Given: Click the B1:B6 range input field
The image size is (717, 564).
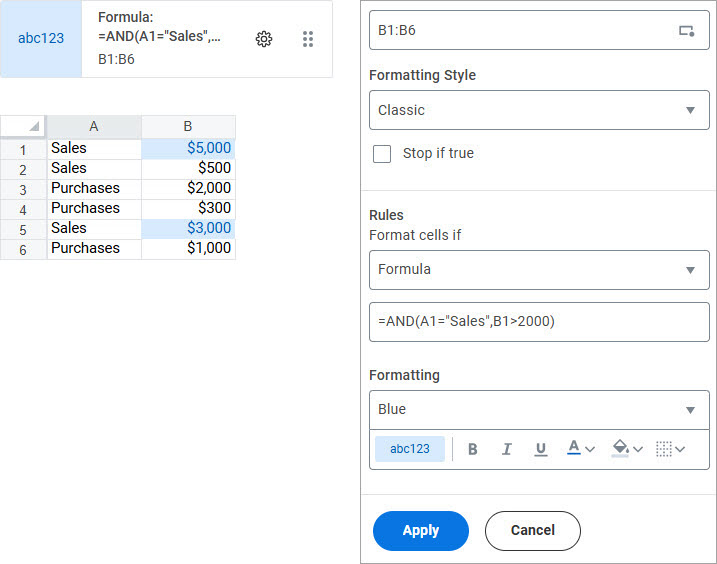Looking at the screenshot, I should pyautogui.click(x=539, y=30).
